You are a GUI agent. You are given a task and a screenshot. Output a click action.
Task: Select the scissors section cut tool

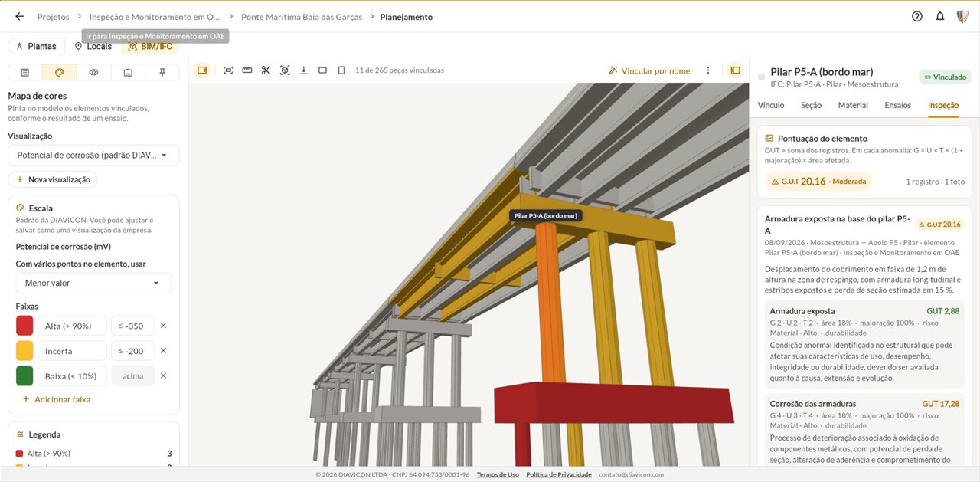point(266,70)
